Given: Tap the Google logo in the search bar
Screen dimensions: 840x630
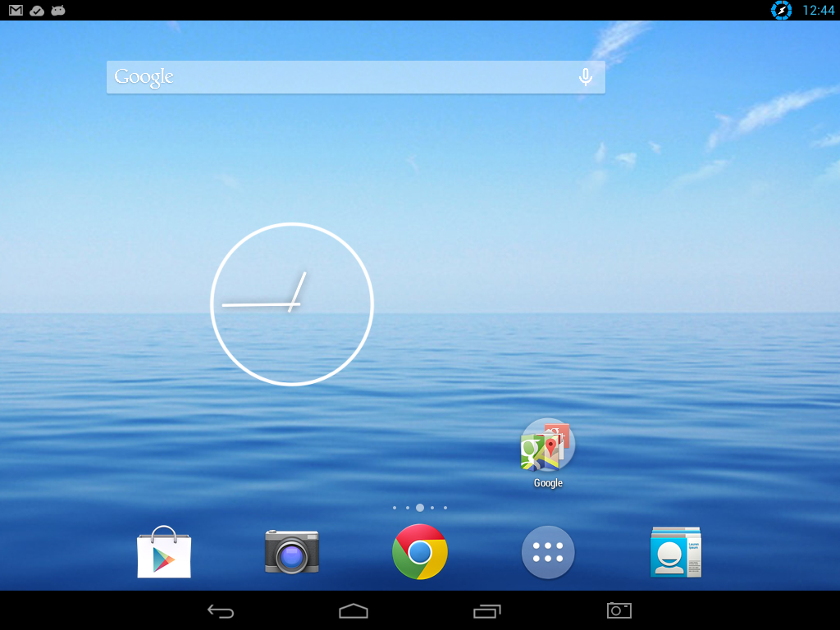Looking at the screenshot, I should [x=144, y=77].
